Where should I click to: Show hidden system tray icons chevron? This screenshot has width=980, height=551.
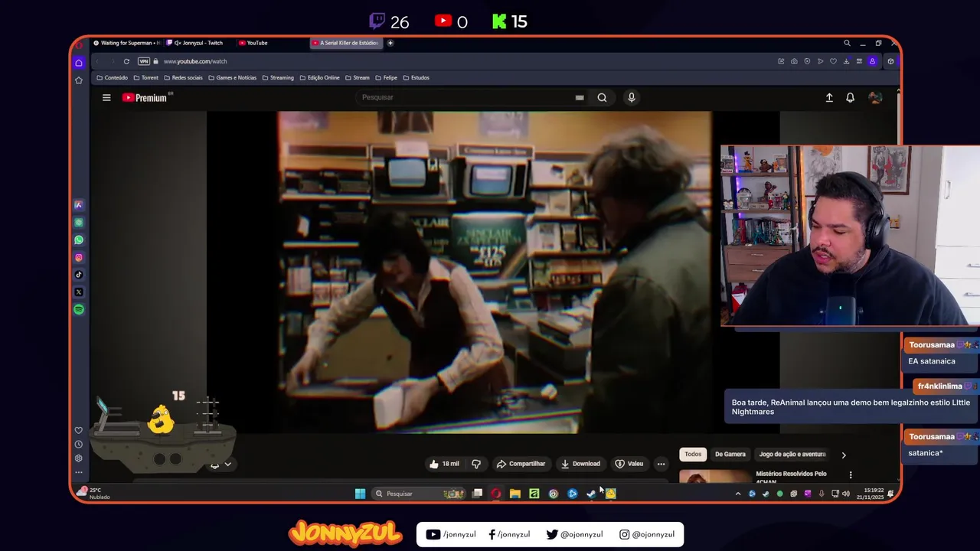point(738,494)
